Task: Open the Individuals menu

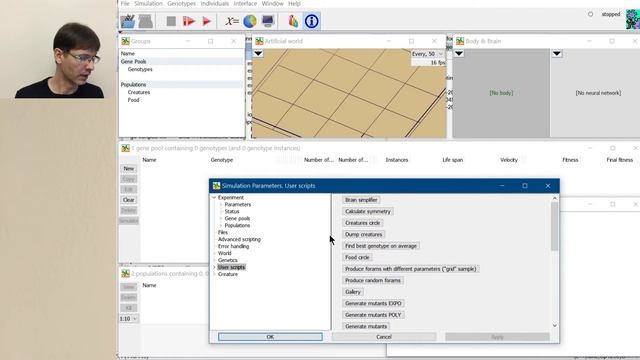Action: (x=215, y=4)
